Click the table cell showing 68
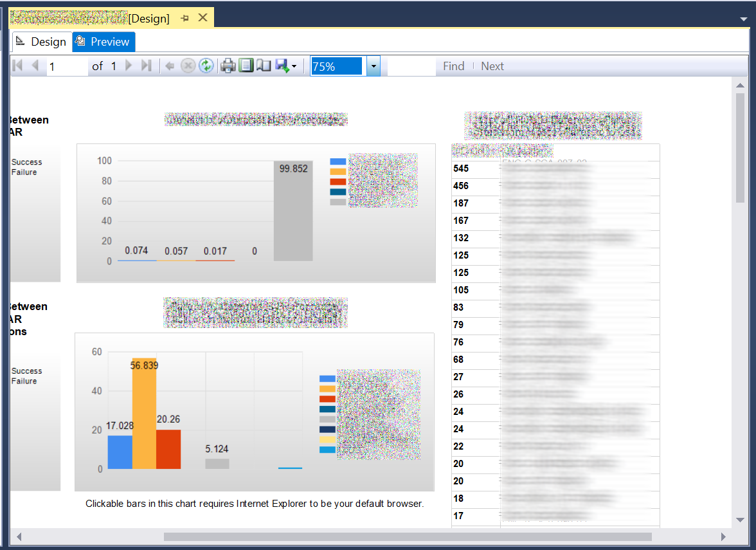 click(476, 360)
